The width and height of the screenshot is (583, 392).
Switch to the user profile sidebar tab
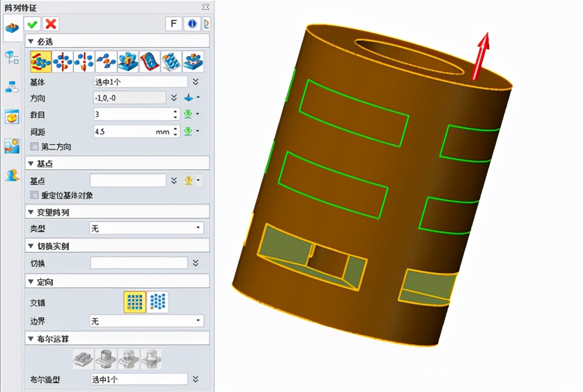pyautogui.click(x=12, y=175)
